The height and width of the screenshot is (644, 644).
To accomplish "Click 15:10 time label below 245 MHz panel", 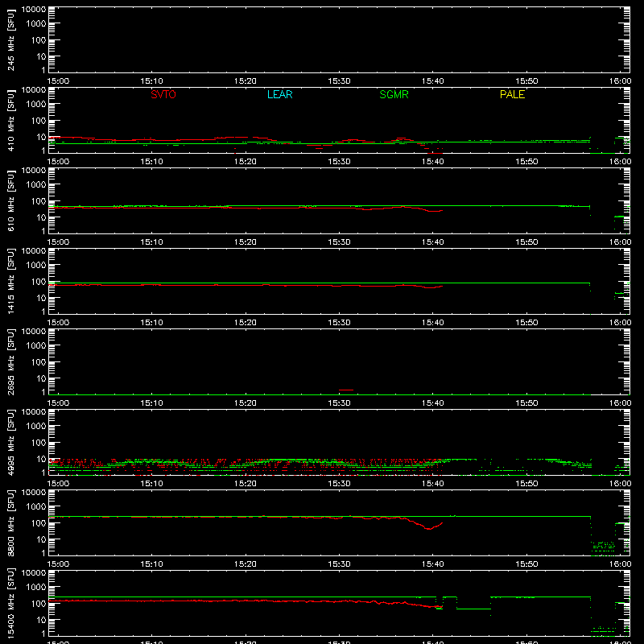I will (x=151, y=81).
